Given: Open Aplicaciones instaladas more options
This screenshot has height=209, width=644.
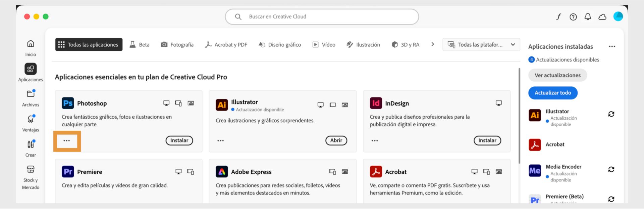Looking at the screenshot, I should 612,46.
